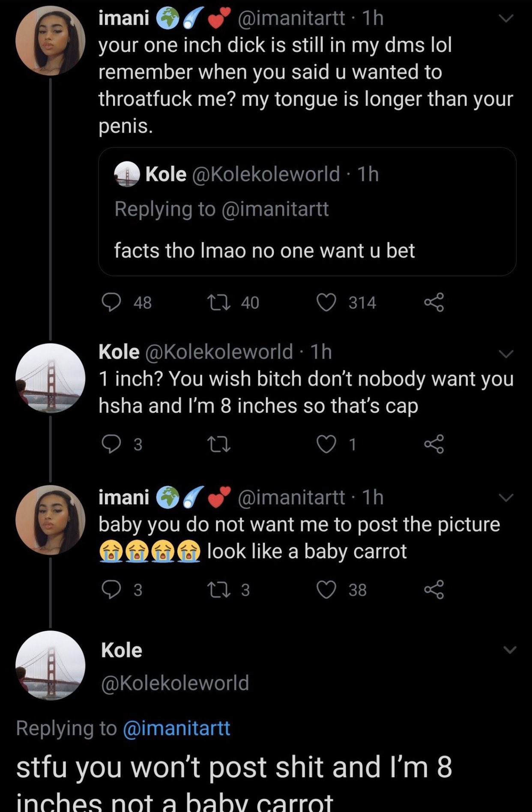Reply to imani's top tweet with 48 replies
The image size is (532, 812).
click(x=111, y=303)
